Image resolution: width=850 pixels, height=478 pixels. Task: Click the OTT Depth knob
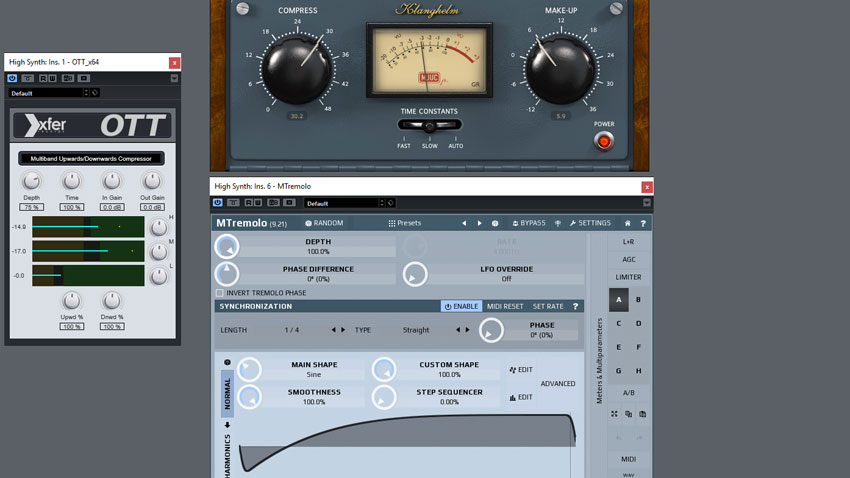[31, 181]
